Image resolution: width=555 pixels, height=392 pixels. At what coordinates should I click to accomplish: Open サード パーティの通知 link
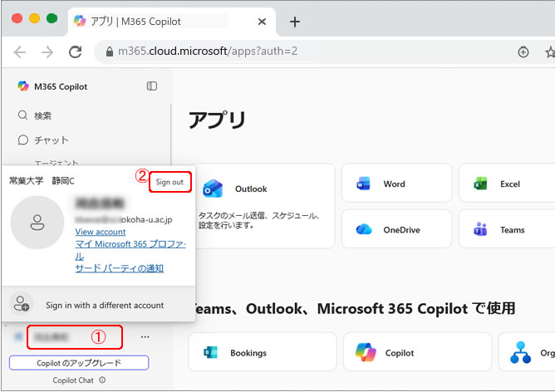click(119, 268)
